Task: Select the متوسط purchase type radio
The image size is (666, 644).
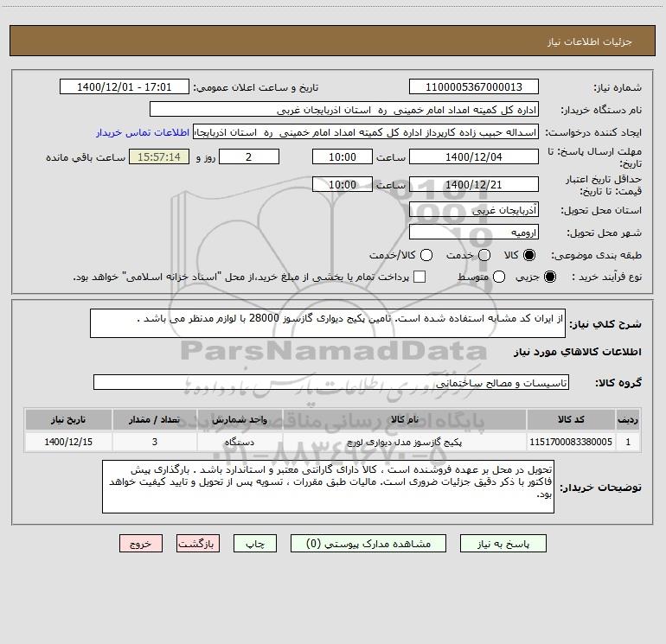Action: (499, 277)
